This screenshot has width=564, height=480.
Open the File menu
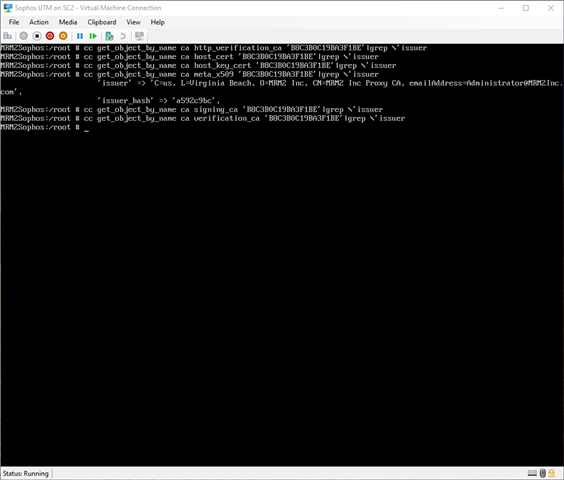coord(14,22)
